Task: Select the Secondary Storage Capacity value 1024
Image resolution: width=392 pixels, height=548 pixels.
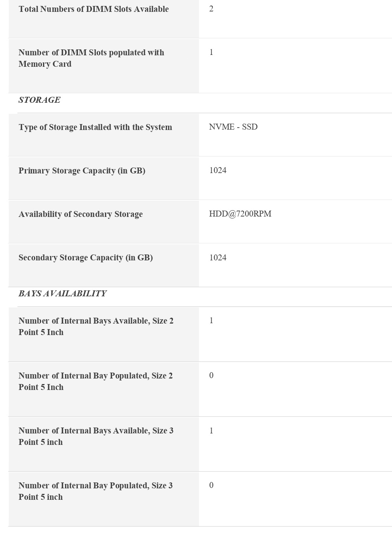Action: [218, 258]
